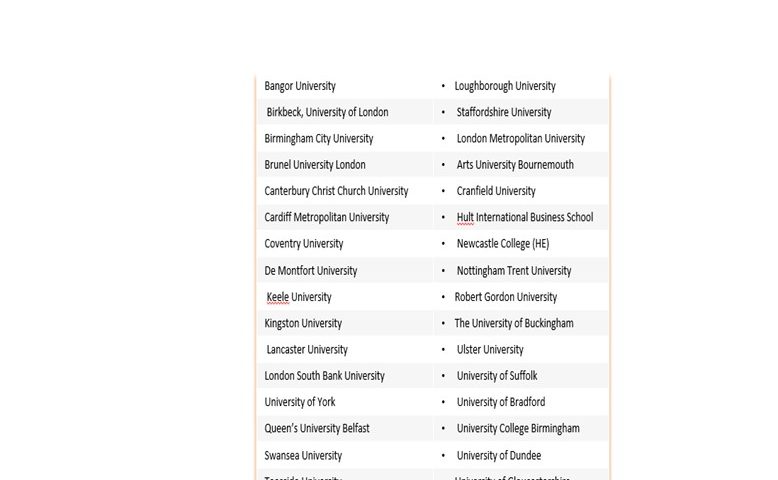Click Staffordshire University list item

504,112
